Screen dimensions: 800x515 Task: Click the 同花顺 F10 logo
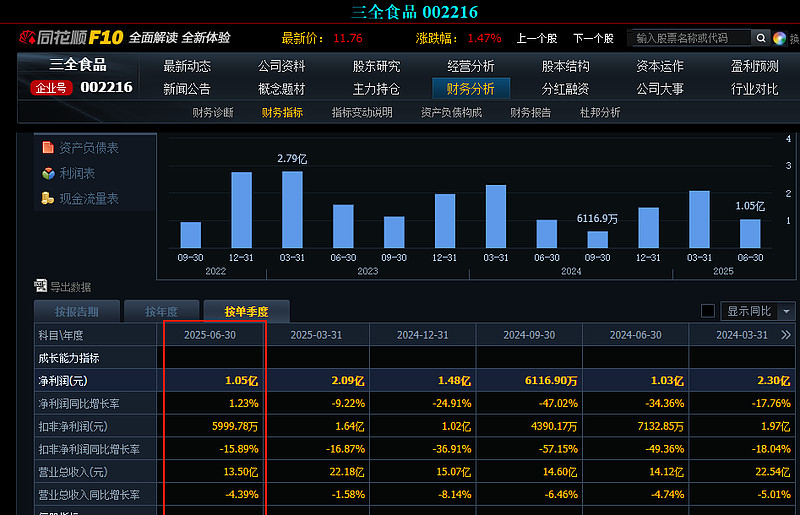click(x=71, y=37)
